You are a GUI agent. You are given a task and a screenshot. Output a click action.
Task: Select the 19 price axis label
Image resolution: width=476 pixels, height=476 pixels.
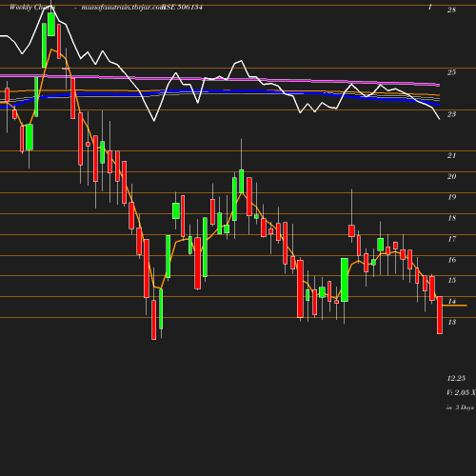coord(451,197)
